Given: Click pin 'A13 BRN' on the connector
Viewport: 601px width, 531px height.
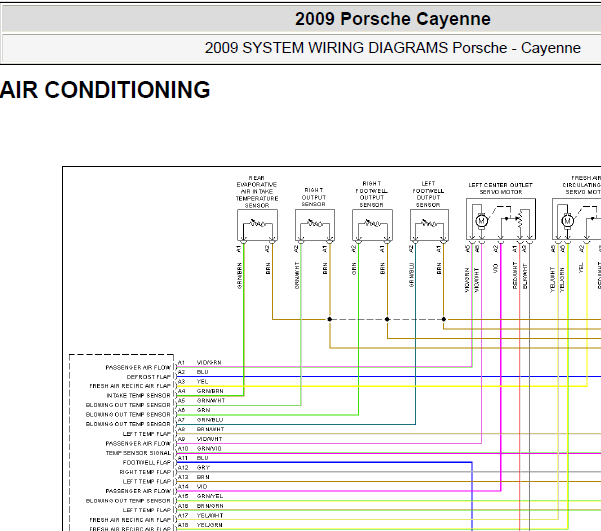Looking at the screenshot, I should (194, 477).
